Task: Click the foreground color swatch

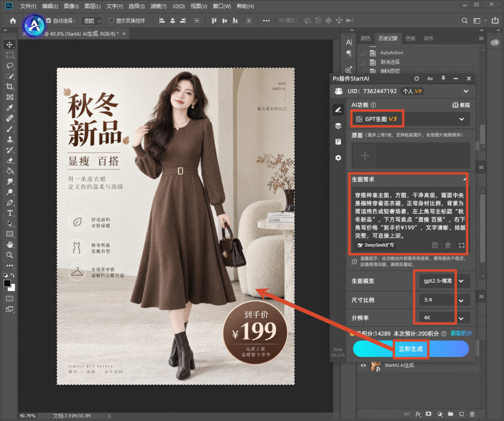Action: 7,283
